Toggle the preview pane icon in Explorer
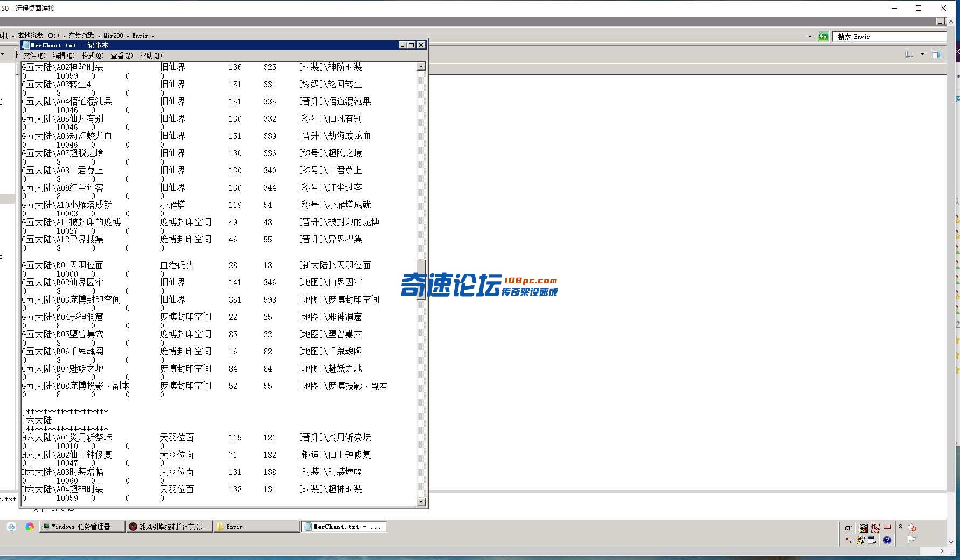 [937, 54]
